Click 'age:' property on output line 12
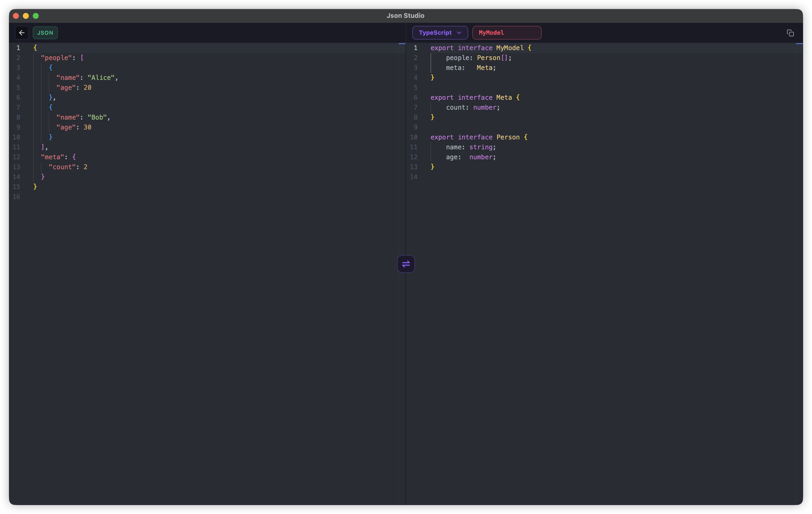812x514 pixels. (x=454, y=157)
